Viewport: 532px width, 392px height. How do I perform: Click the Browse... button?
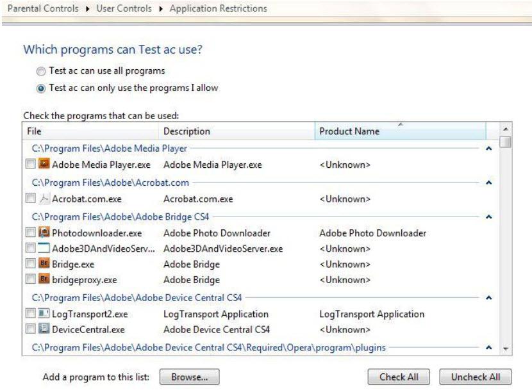coord(189,377)
